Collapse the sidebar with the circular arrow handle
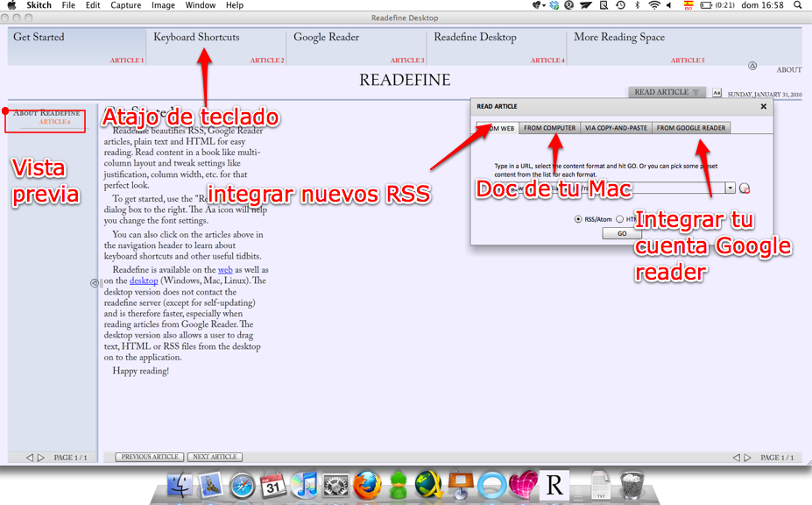The height and width of the screenshot is (505, 812). point(95,283)
